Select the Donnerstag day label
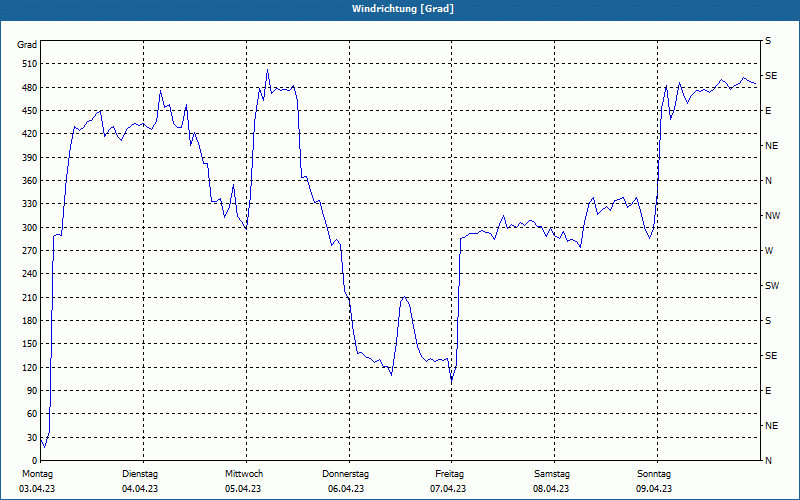This screenshot has height=500, width=800. [345, 474]
